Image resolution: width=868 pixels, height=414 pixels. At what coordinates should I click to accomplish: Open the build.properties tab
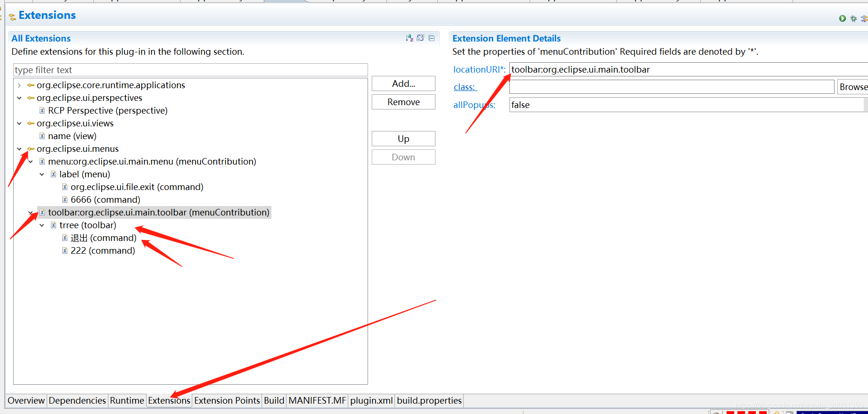429,400
